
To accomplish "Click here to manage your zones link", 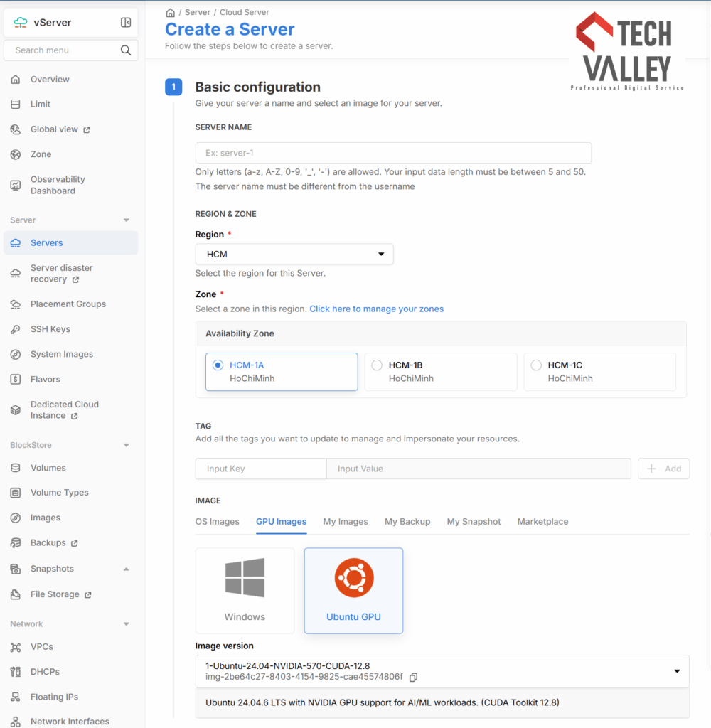I will (x=376, y=309).
